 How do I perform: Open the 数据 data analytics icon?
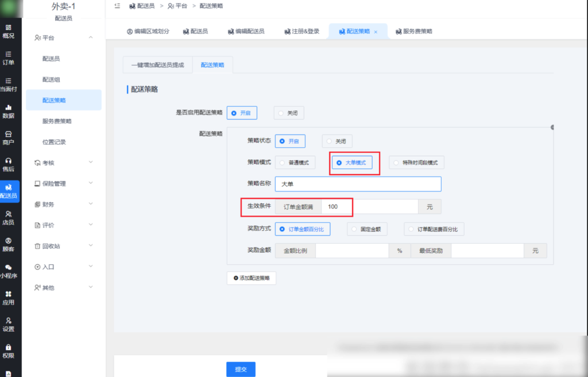[x=10, y=109]
